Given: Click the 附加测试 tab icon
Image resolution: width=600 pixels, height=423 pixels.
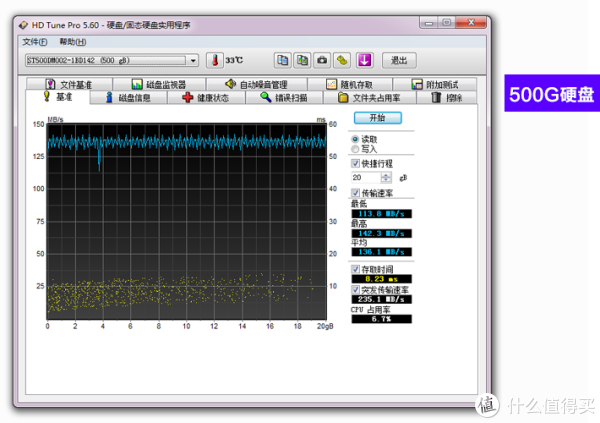Looking at the screenshot, I should [417, 84].
